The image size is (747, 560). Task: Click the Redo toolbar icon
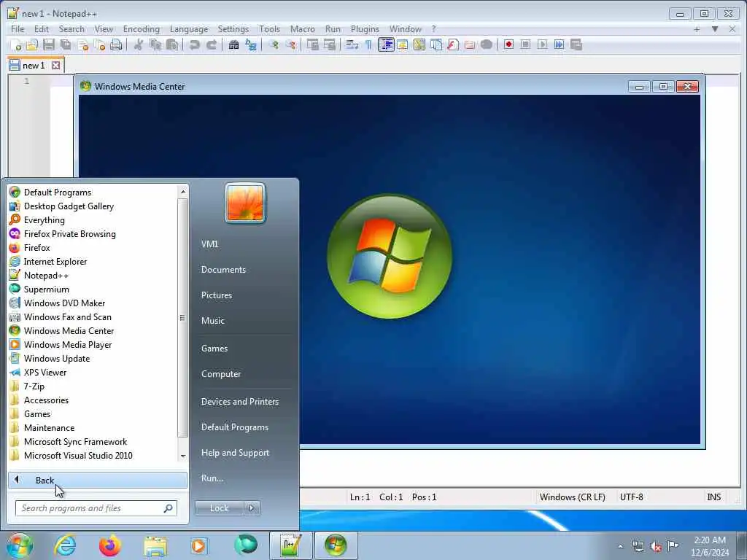coord(212,44)
